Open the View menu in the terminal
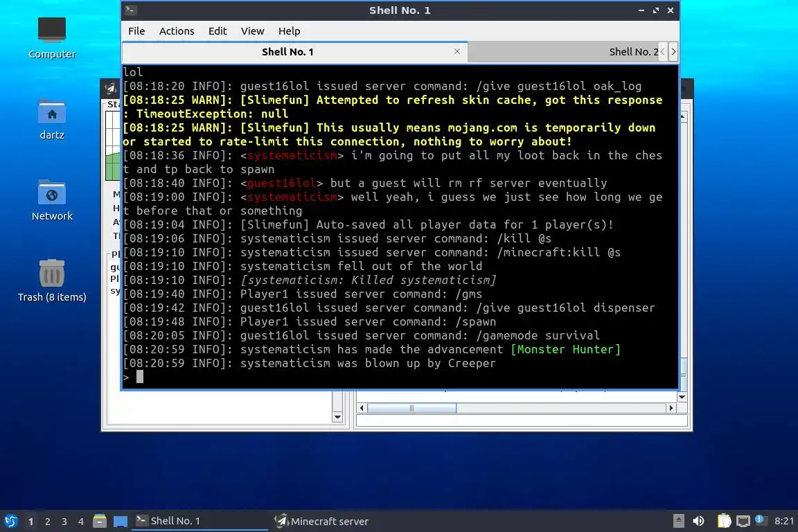The height and width of the screenshot is (532, 798). coord(252,31)
